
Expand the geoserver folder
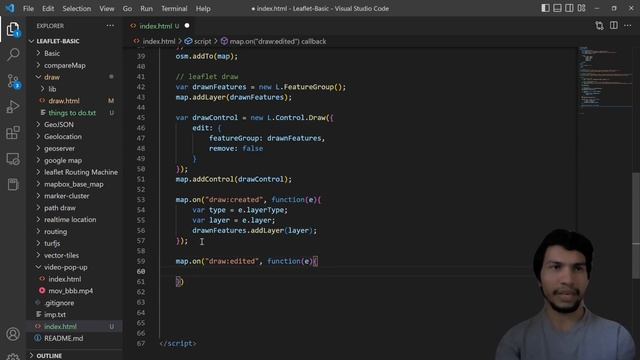pos(60,149)
